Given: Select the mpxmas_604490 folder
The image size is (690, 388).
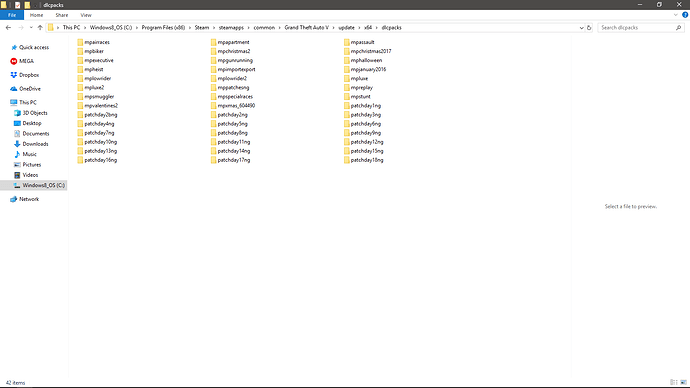Looking at the screenshot, I should 233,106.
